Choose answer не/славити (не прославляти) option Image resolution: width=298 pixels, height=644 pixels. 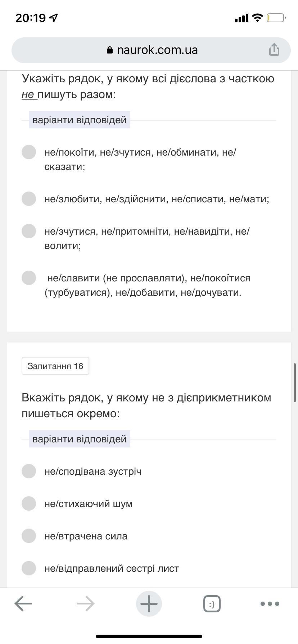29,278
